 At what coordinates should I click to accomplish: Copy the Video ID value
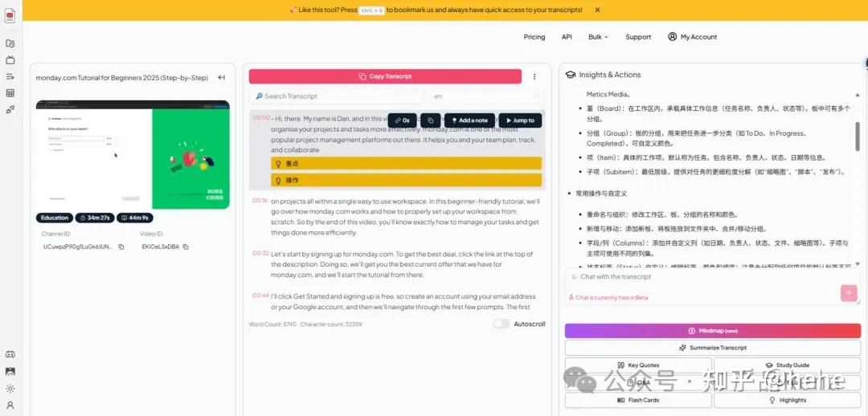point(186,247)
